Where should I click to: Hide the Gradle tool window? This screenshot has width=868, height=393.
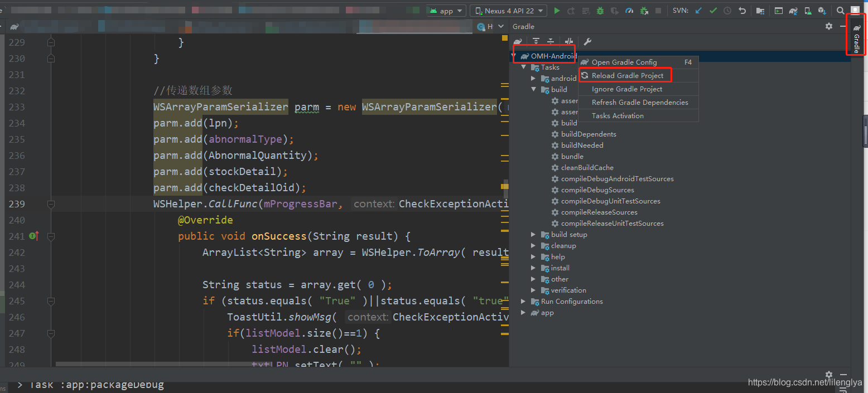click(x=843, y=26)
